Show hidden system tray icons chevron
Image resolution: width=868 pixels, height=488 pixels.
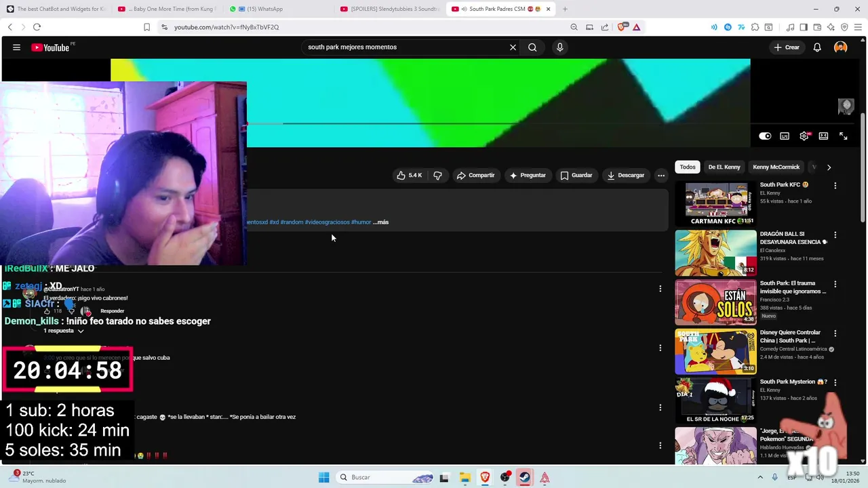click(760, 477)
